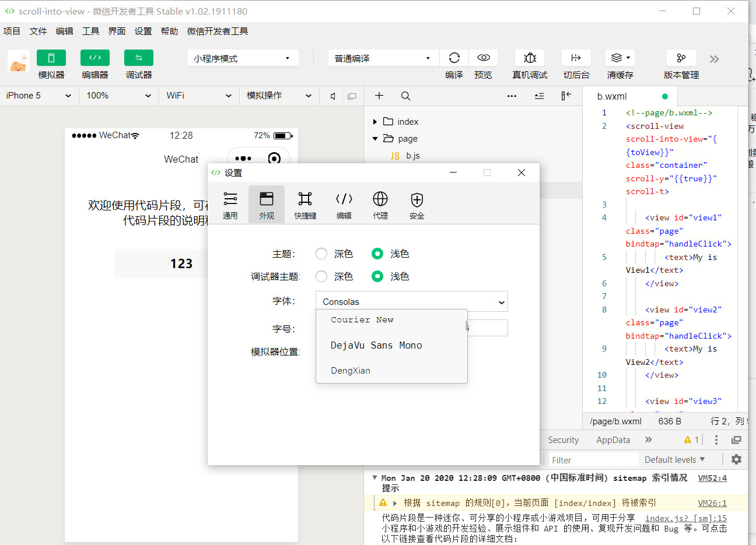756x545 pixels.
Task: Expand the index folder
Action: 375,122
